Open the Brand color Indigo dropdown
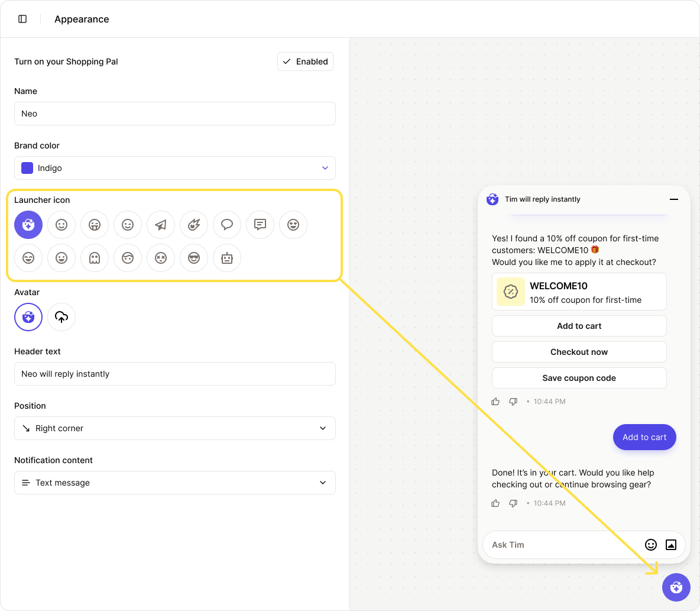 click(x=175, y=168)
